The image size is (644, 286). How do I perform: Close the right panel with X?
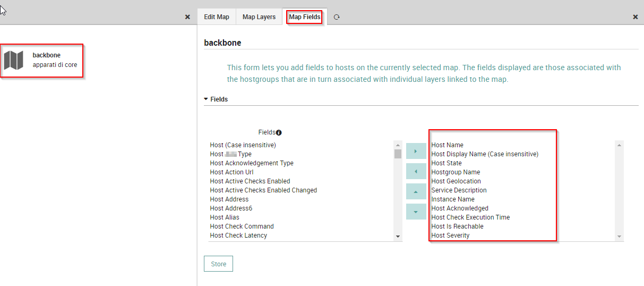point(636,17)
